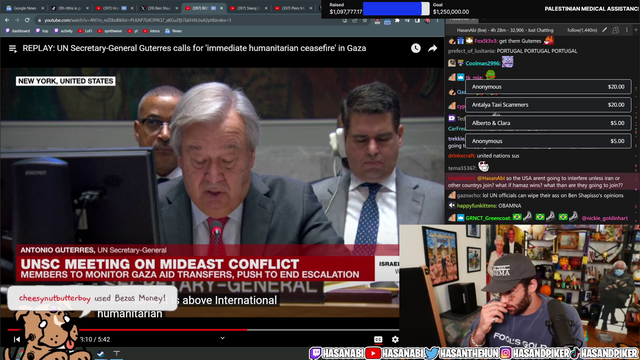Open the chat three-dot menu

click(627, 30)
